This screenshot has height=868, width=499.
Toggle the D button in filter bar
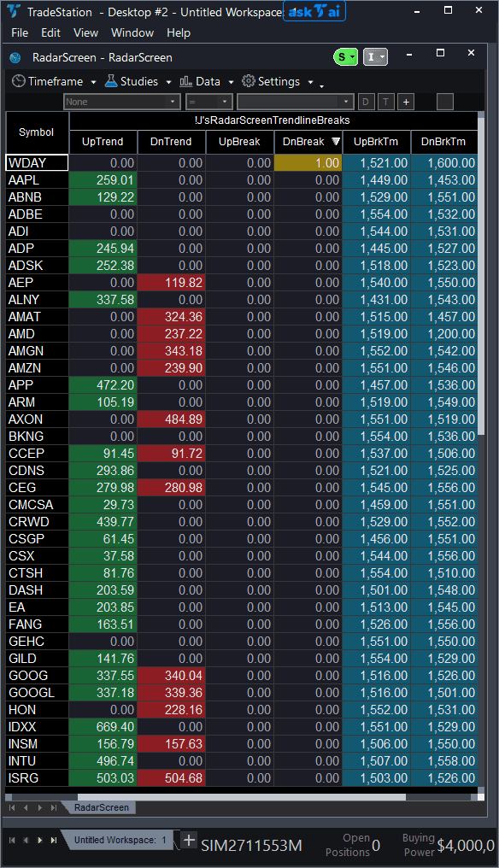pyautogui.click(x=366, y=101)
